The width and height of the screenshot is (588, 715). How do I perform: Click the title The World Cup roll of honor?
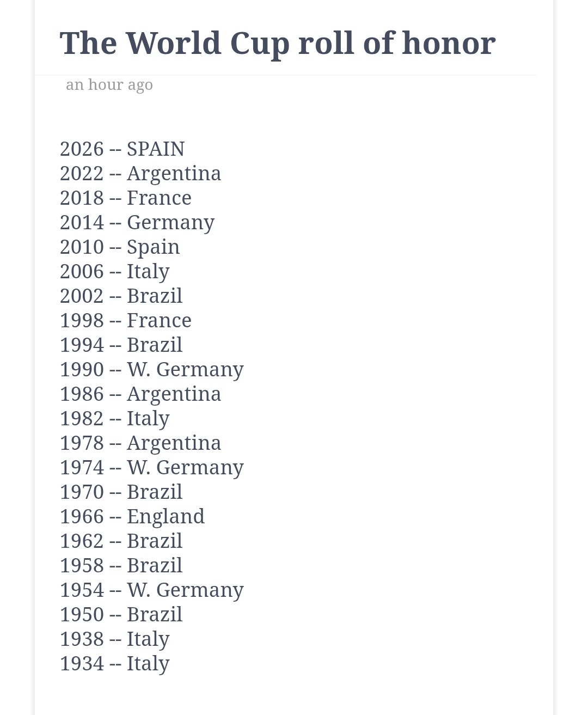pos(278,44)
